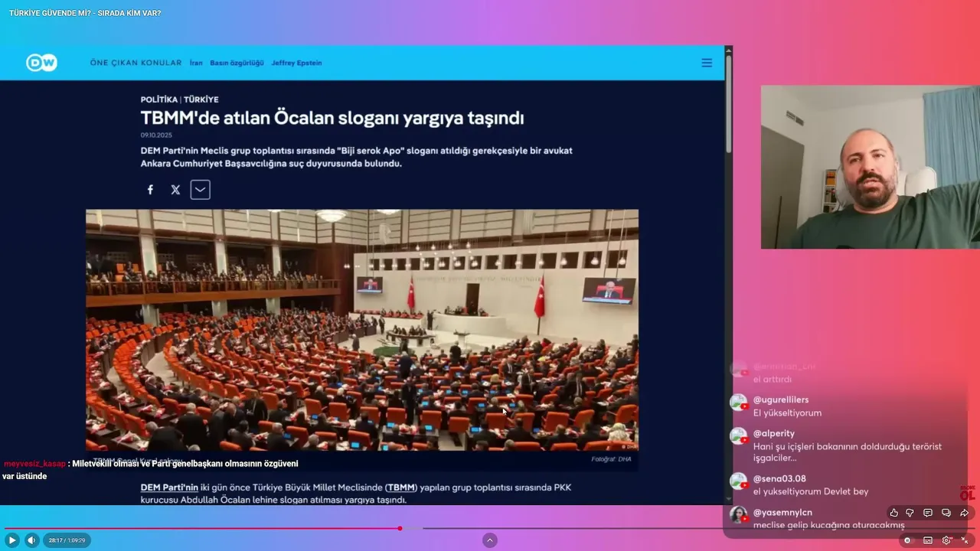
Task: Click the red 'ABONE OL' subscribe watermark
Action: [x=968, y=493]
